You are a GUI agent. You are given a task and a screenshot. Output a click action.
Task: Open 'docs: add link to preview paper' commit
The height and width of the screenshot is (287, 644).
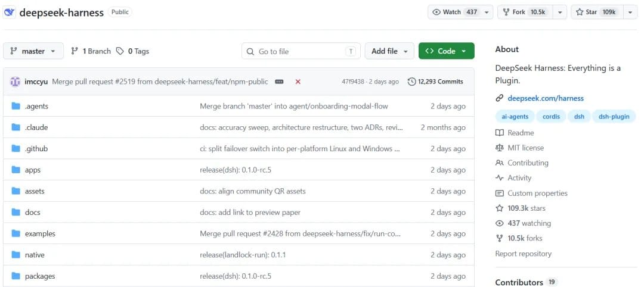coord(250,213)
